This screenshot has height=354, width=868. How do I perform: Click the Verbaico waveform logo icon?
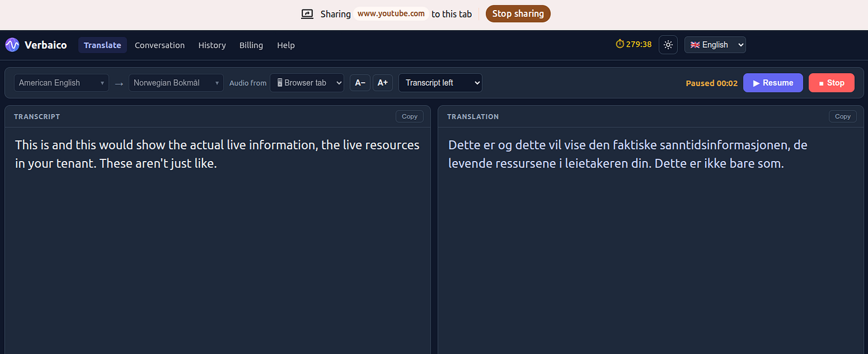(12, 45)
